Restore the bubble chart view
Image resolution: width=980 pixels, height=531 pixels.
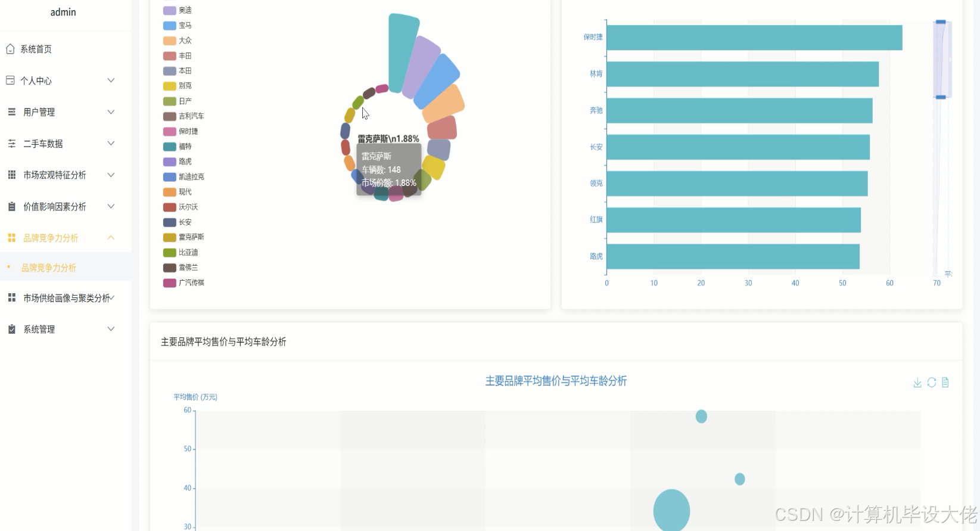tap(932, 383)
